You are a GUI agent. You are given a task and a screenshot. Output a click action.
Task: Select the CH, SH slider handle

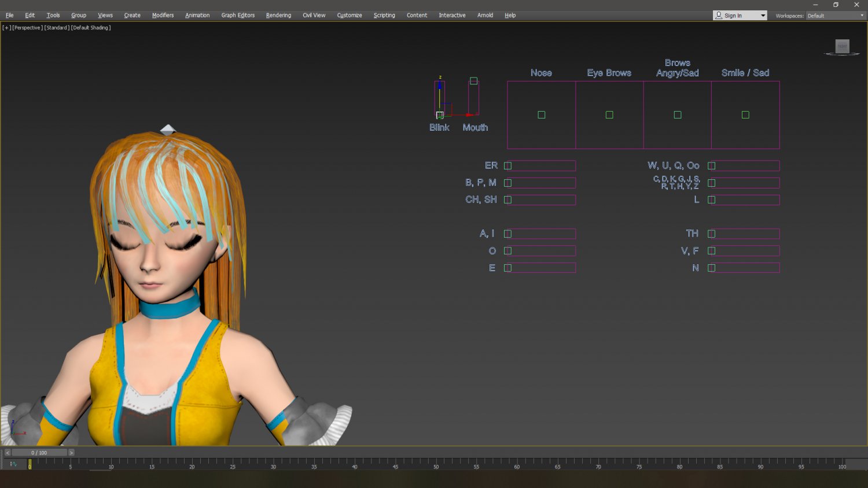508,200
